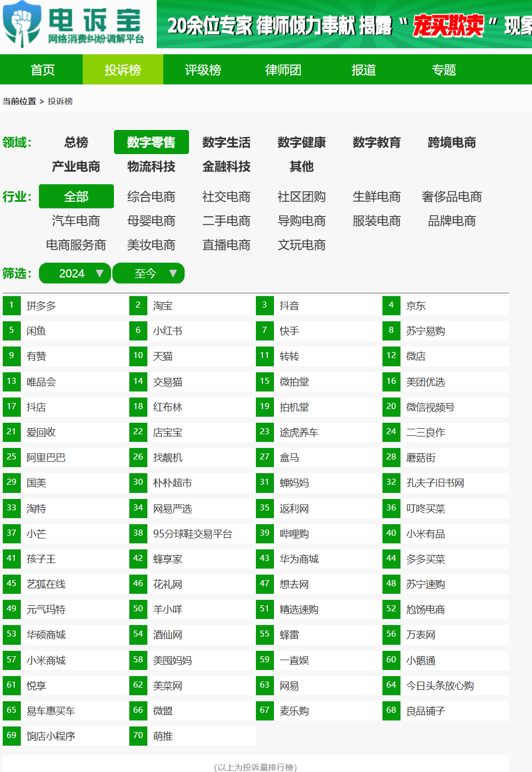This screenshot has width=532, height=772.
Task: Open the 宠买欺卖 banner advertisement
Action: tap(344, 25)
